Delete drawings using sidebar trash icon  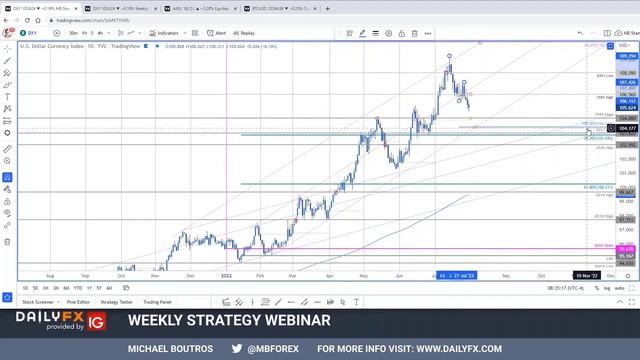7,242
